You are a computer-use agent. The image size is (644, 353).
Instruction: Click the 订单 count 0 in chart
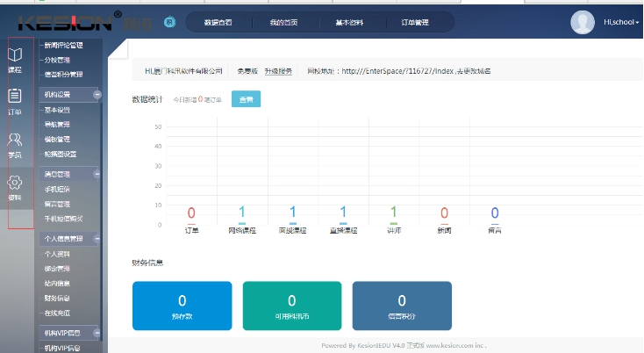(x=191, y=213)
